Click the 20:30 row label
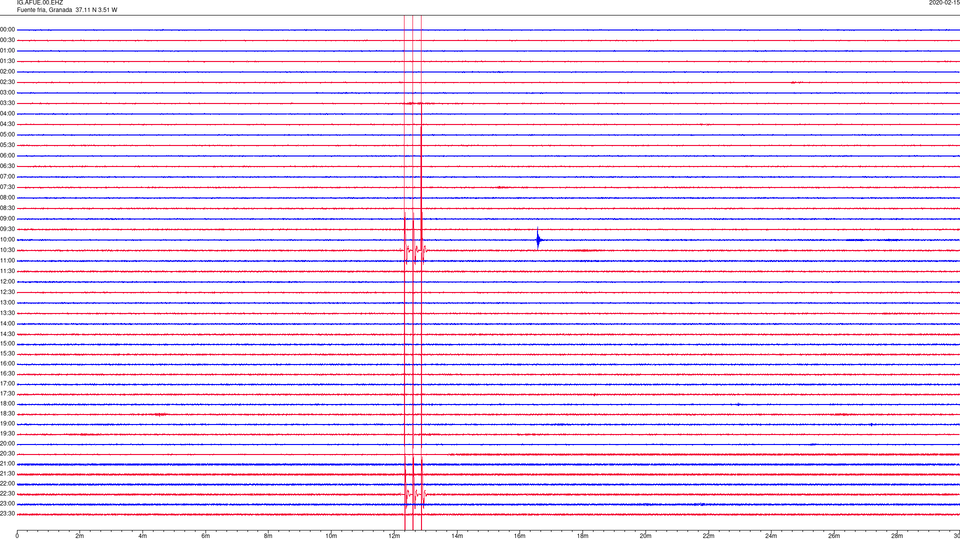Image resolution: width=960 pixels, height=540 pixels. coord(7,454)
